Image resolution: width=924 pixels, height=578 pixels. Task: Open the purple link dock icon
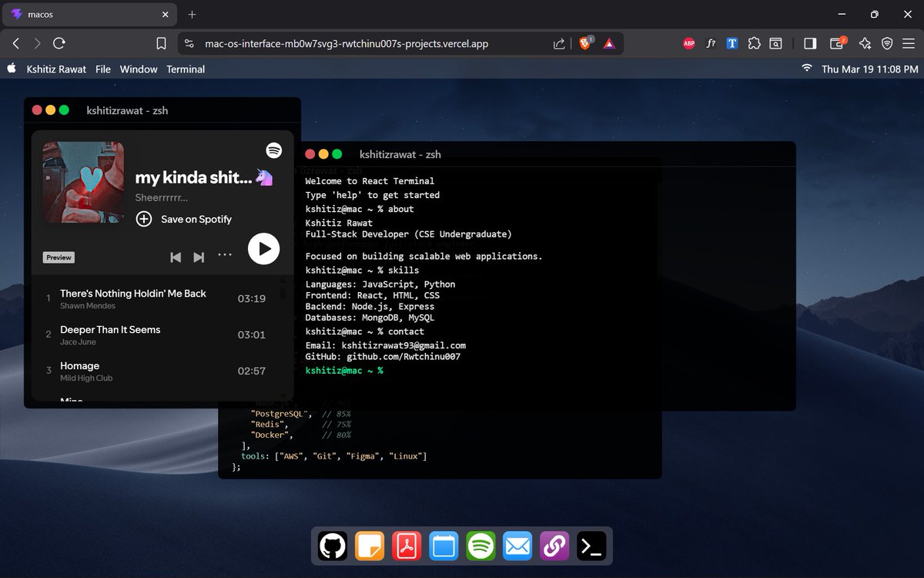(555, 546)
